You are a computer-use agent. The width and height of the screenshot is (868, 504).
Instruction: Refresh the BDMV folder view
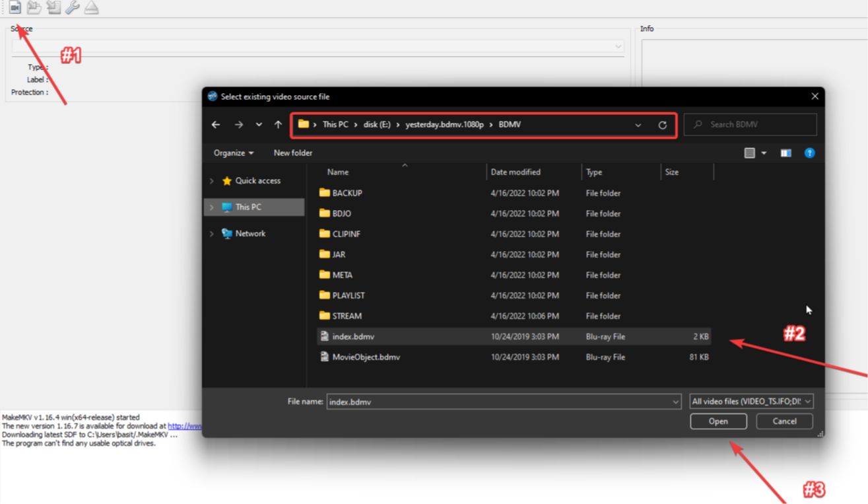[663, 124]
